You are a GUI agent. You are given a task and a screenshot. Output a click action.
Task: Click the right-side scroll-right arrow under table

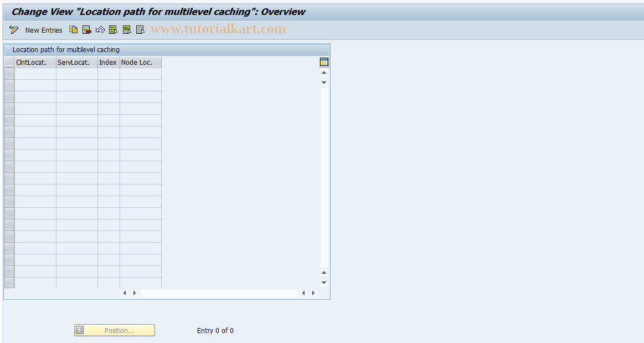313,293
